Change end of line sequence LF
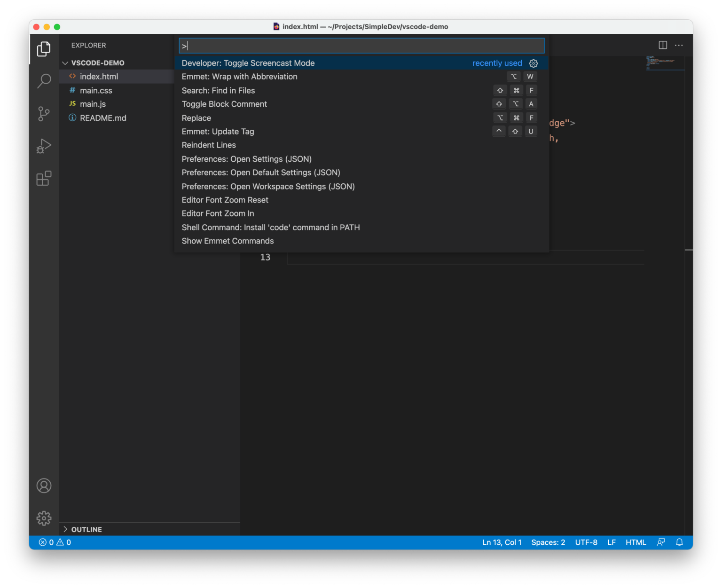Image resolution: width=722 pixels, height=588 pixels. point(612,542)
